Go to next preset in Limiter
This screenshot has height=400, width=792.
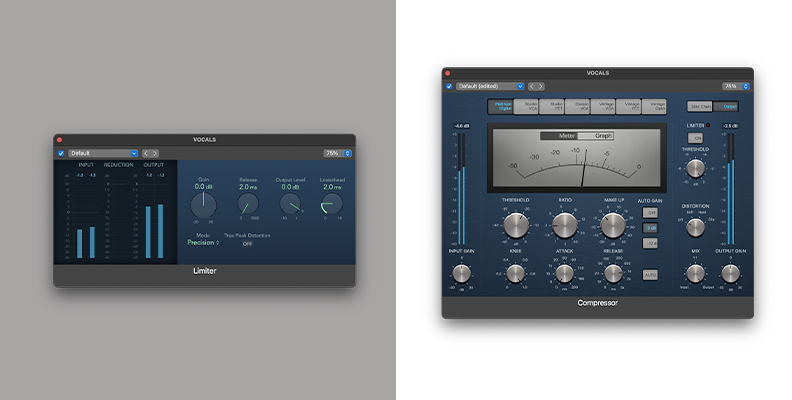point(155,153)
